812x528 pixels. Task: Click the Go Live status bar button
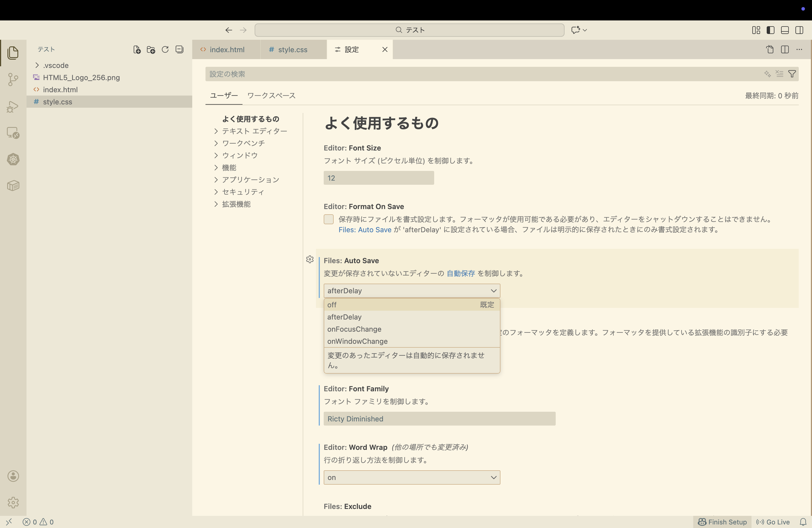(773, 522)
